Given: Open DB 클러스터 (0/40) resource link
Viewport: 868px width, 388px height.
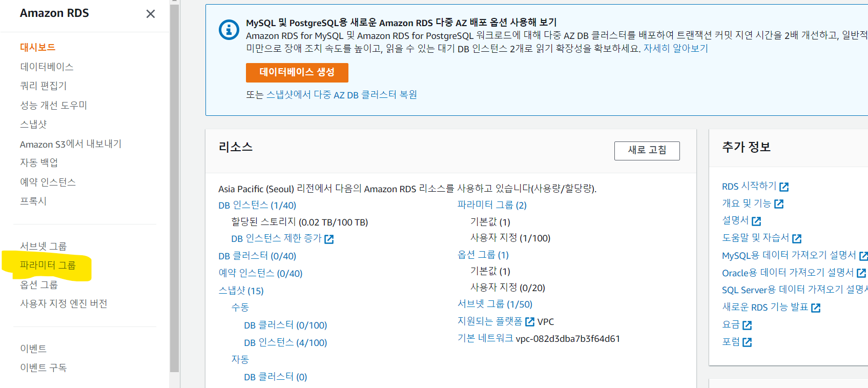Looking at the screenshot, I should 257,256.
